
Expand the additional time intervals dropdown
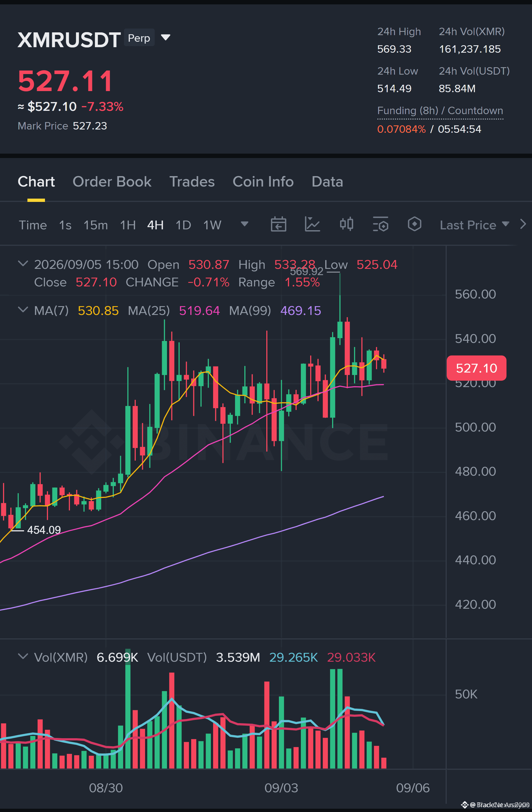click(x=244, y=224)
